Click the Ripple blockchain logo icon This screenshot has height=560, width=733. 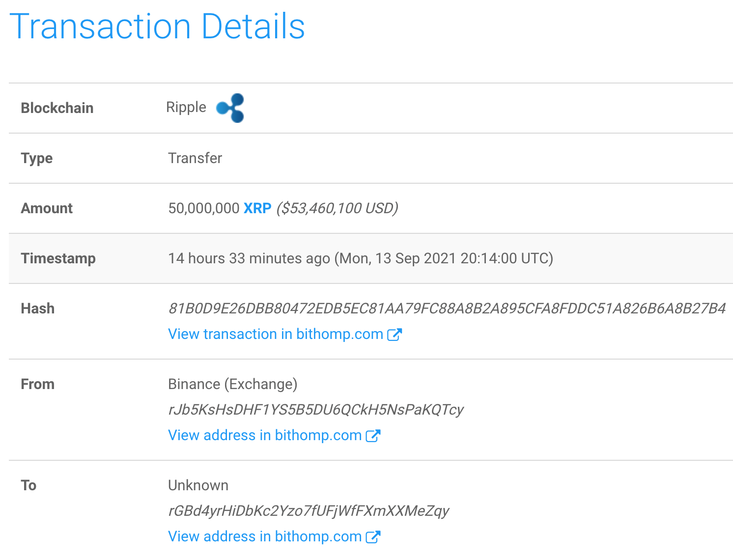click(x=231, y=108)
